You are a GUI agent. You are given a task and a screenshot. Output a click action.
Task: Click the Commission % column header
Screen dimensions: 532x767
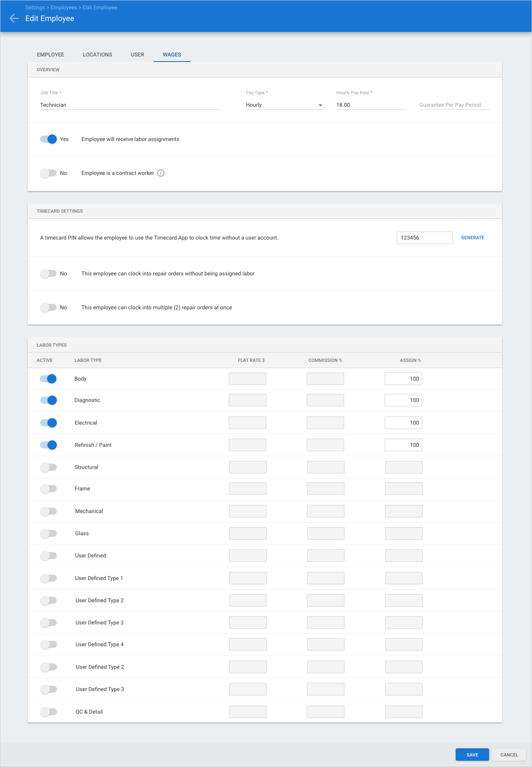pyautogui.click(x=325, y=360)
